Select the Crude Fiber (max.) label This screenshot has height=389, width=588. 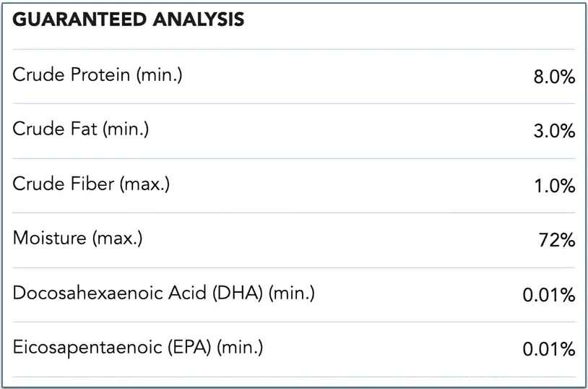tap(91, 184)
